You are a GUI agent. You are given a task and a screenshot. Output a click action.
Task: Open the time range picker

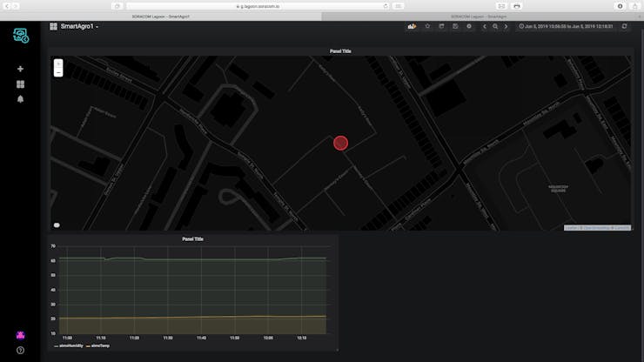566,26
